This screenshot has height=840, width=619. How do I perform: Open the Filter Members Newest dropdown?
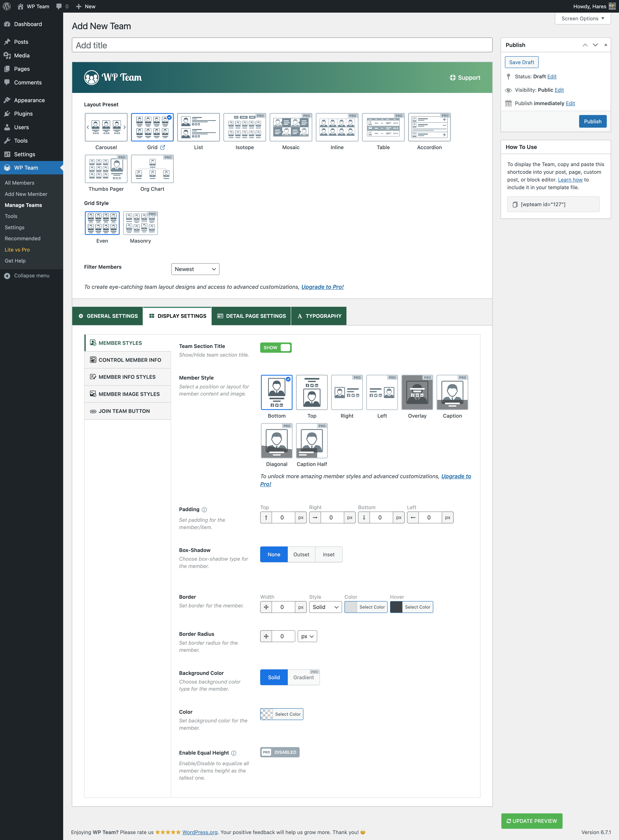195,269
